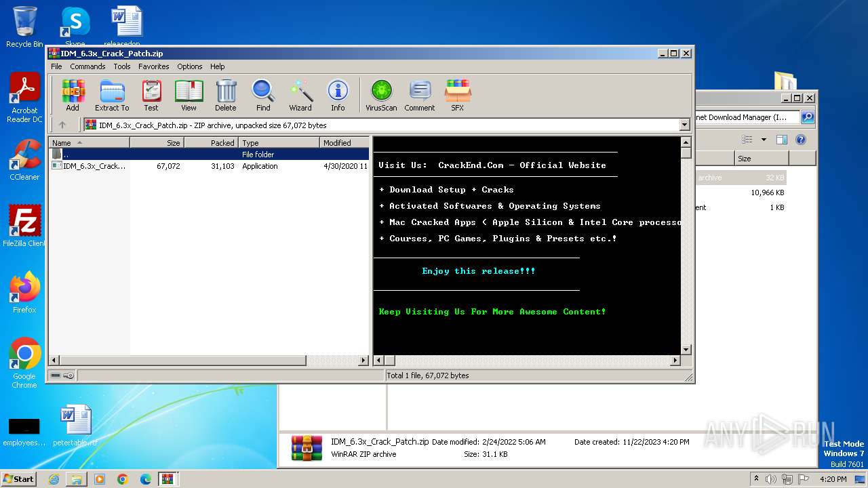This screenshot has height=488, width=868.
Task: Click the Extract To toolbar icon
Action: (112, 95)
